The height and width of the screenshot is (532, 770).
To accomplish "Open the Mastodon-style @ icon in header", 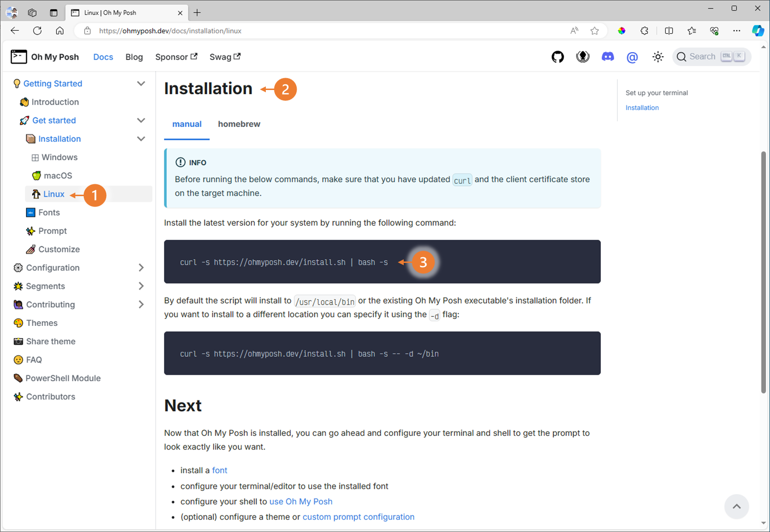I will click(x=632, y=57).
